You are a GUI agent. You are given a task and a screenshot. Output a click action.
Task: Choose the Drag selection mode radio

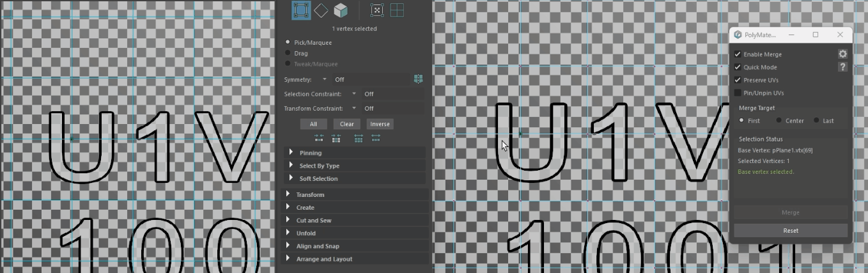[288, 53]
